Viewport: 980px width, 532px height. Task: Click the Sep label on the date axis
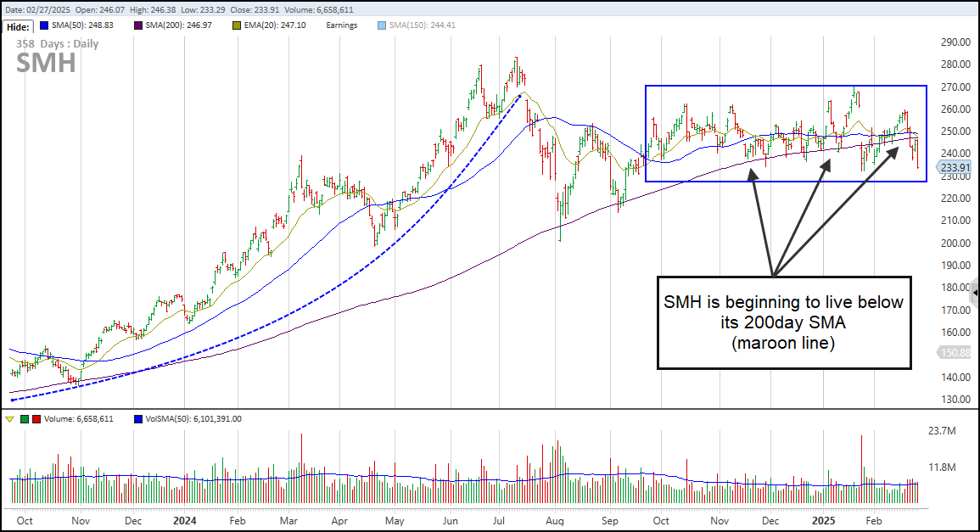[610, 521]
